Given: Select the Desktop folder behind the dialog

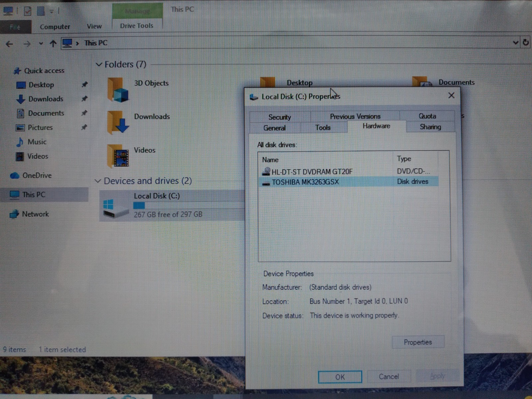Looking at the screenshot, I should 286,82.
